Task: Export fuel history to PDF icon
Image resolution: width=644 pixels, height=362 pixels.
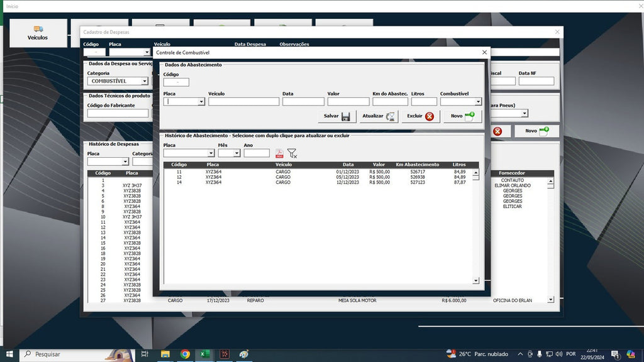Action: (x=279, y=153)
